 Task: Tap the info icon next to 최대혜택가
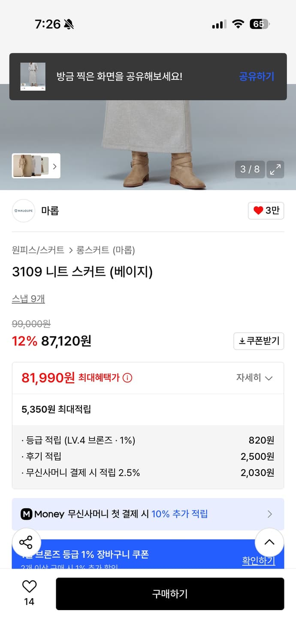coord(129,377)
